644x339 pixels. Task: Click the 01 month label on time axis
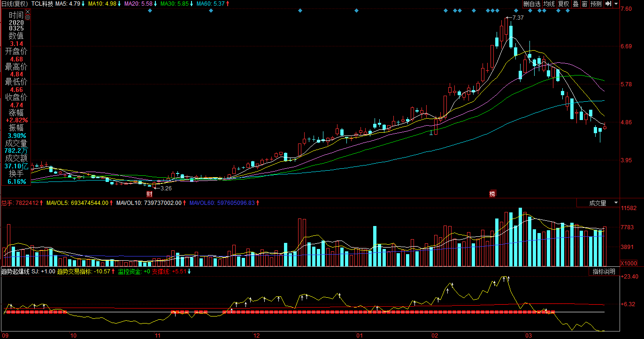360,336
